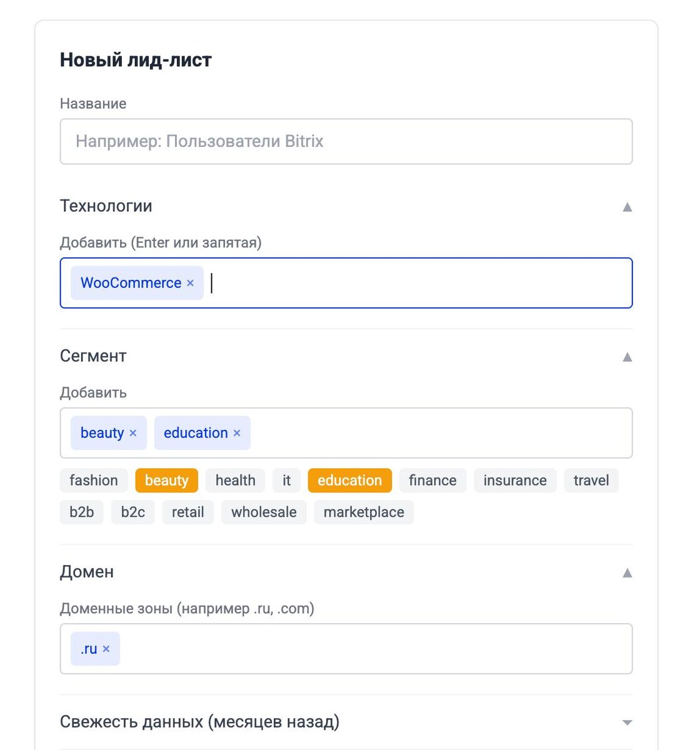
Task: Choose the insurance segment suggestion
Action: [x=515, y=481]
